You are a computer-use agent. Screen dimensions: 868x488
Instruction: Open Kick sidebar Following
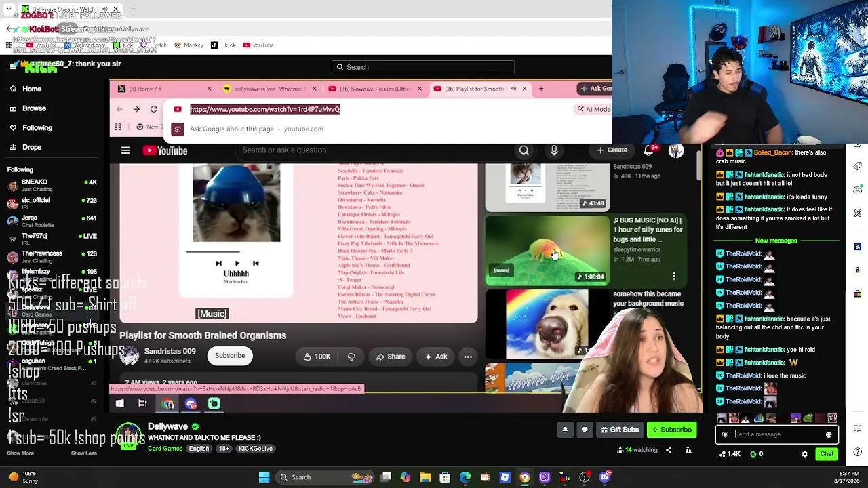coord(31,127)
